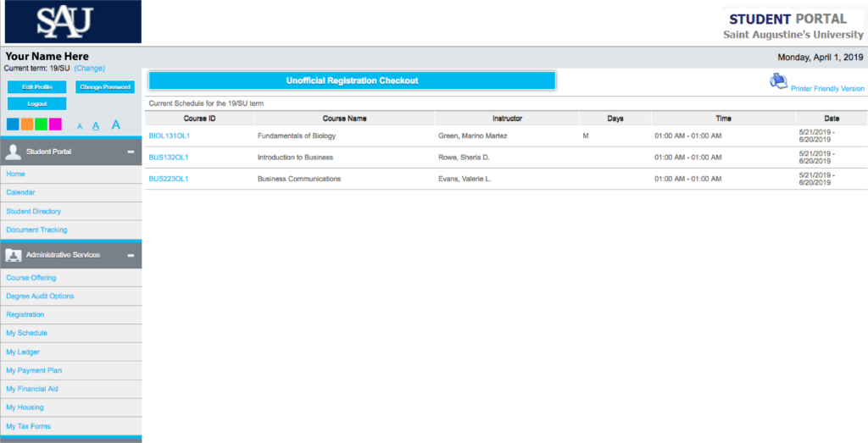
Task: Click Introduction to Business course name
Action: click(296, 157)
